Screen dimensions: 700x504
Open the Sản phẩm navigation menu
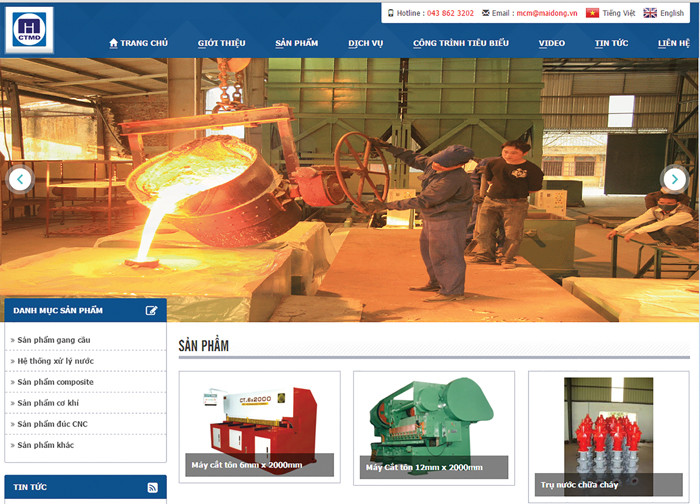[x=296, y=44]
